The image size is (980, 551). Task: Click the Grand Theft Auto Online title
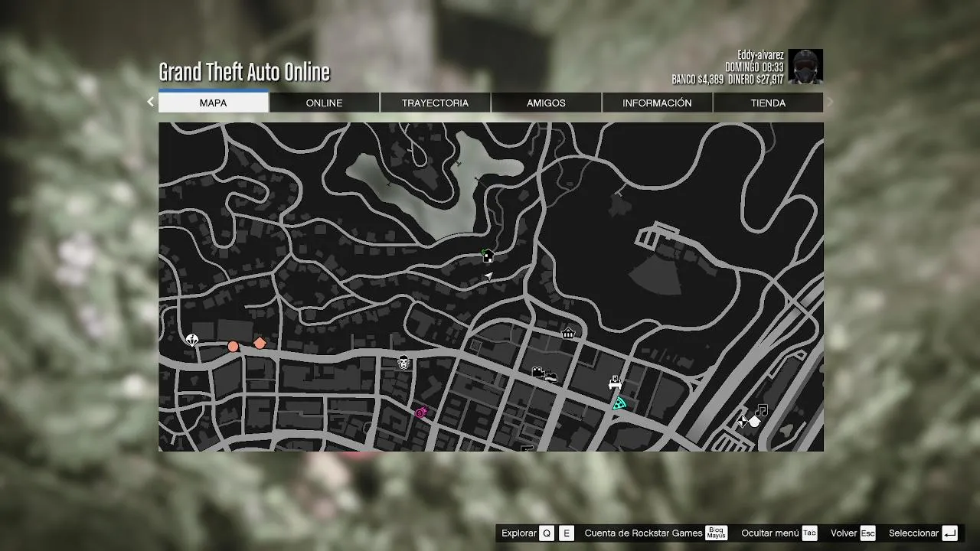(x=244, y=72)
